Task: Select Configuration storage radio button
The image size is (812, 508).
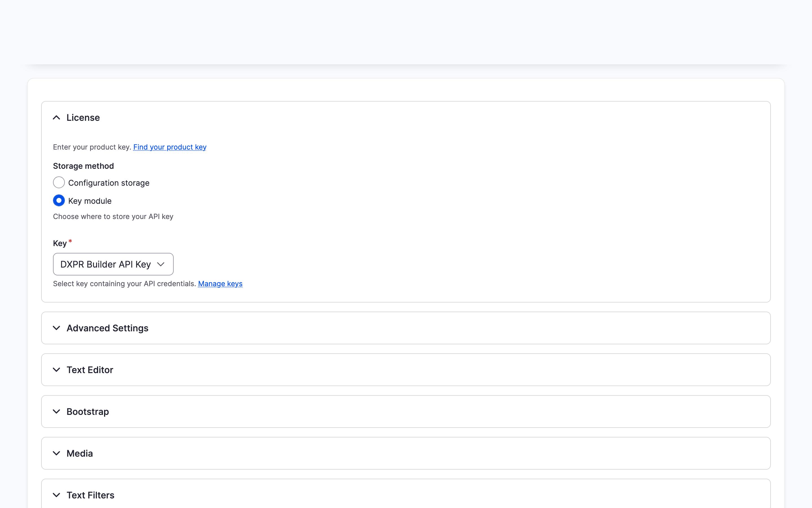Action: (x=59, y=182)
